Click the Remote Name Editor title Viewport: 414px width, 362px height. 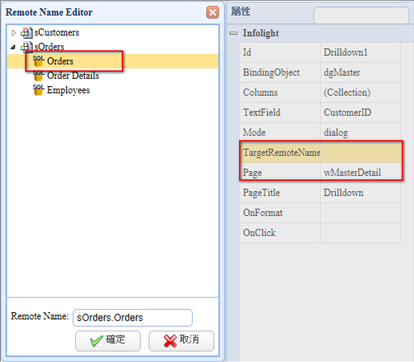(49, 12)
